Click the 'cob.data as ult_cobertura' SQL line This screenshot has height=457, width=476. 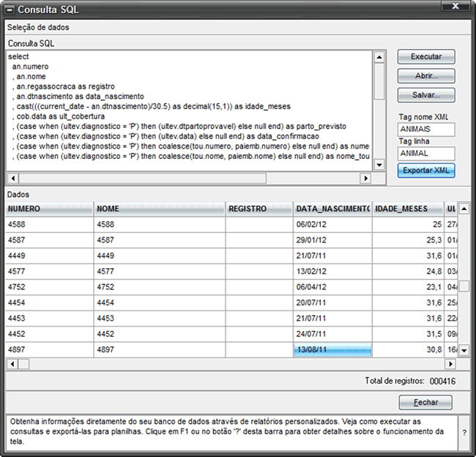click(x=60, y=116)
